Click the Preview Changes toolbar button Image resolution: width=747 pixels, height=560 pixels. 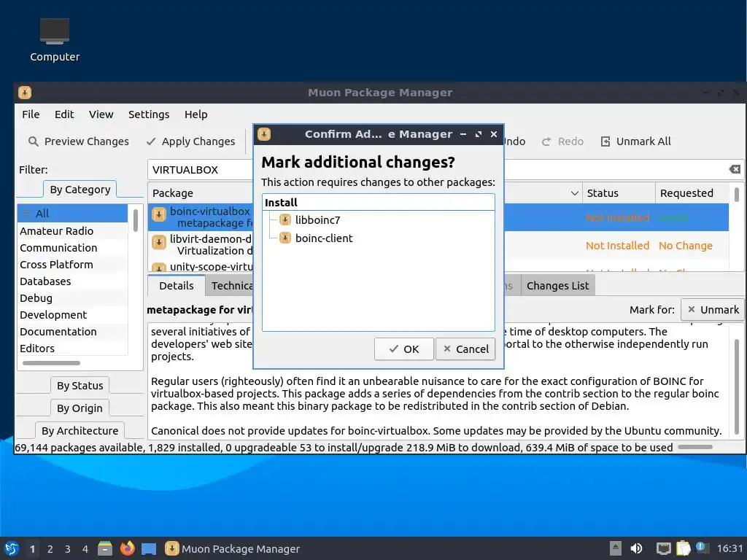(79, 141)
